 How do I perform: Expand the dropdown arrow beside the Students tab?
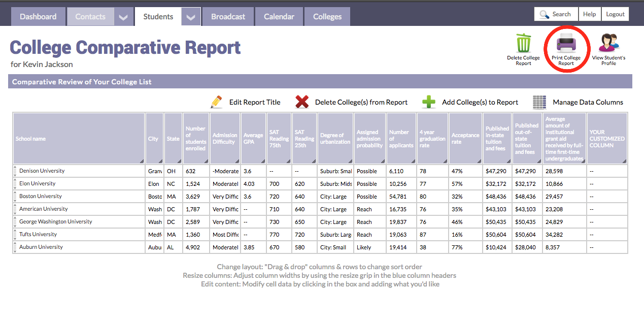click(x=190, y=17)
